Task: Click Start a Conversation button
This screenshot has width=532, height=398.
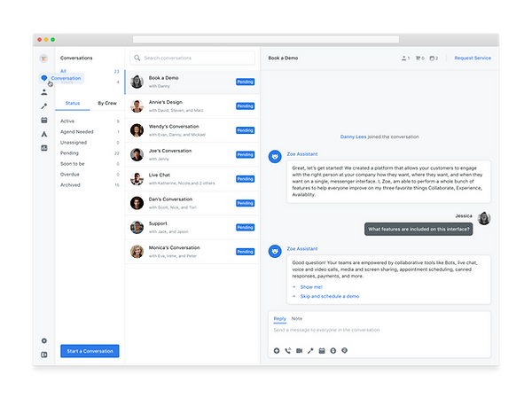Action: point(90,351)
